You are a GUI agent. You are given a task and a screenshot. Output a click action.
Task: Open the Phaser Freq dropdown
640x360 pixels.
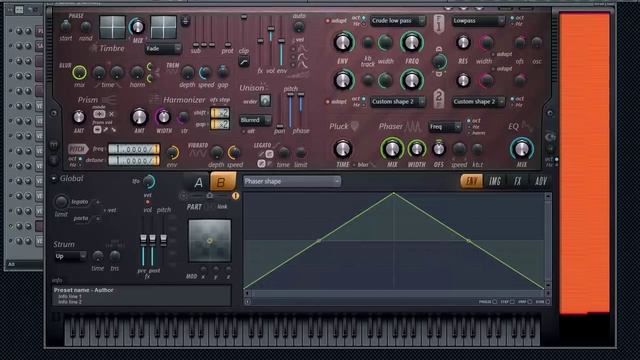coord(445,127)
